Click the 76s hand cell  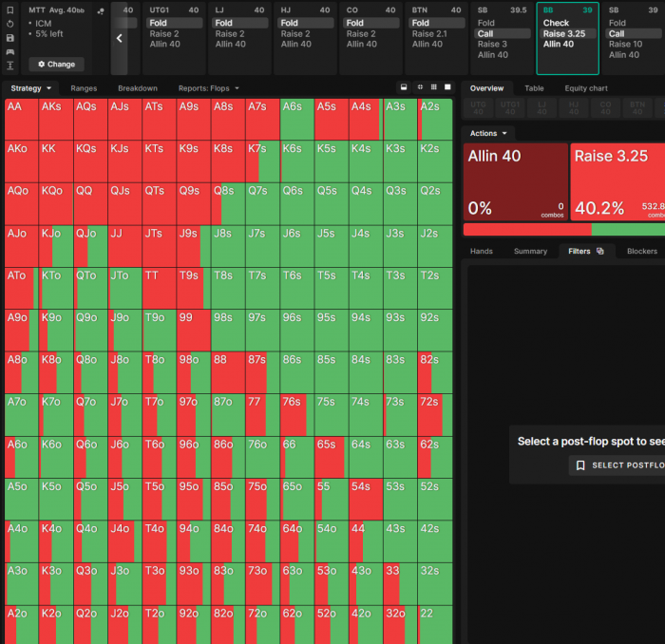pos(296,415)
